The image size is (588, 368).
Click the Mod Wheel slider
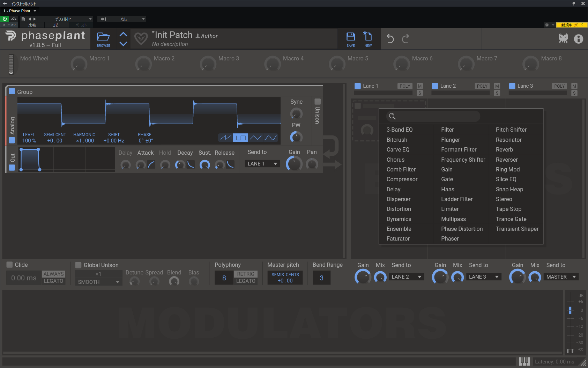coord(11,64)
